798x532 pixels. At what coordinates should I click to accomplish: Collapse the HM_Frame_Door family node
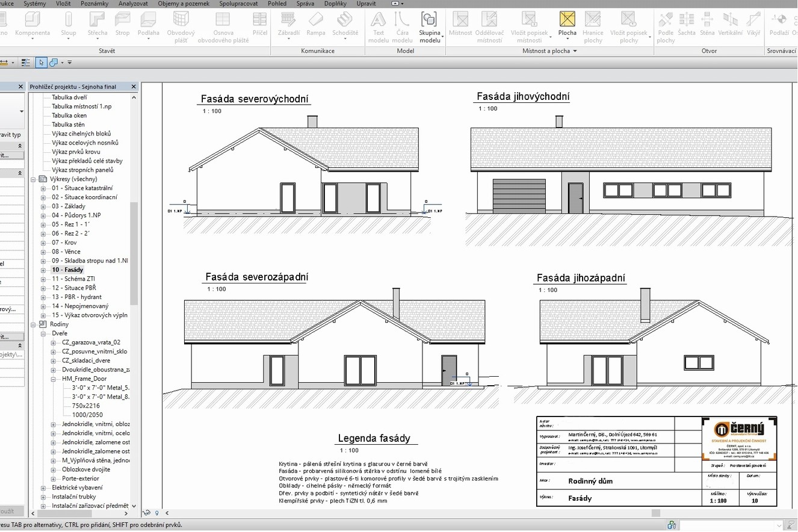54,379
